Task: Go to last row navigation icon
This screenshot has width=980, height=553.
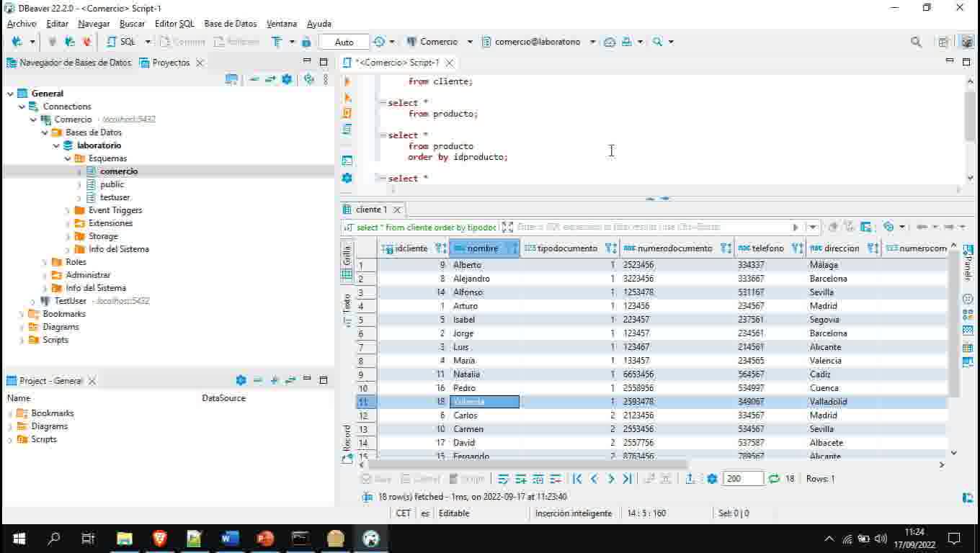Action: coord(627,479)
